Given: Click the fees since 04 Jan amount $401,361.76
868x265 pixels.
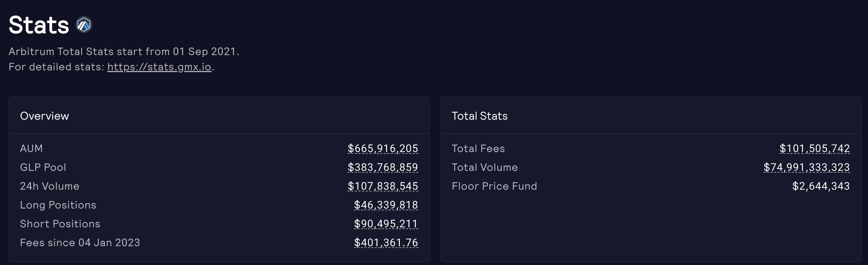Looking at the screenshot, I should click(386, 243).
